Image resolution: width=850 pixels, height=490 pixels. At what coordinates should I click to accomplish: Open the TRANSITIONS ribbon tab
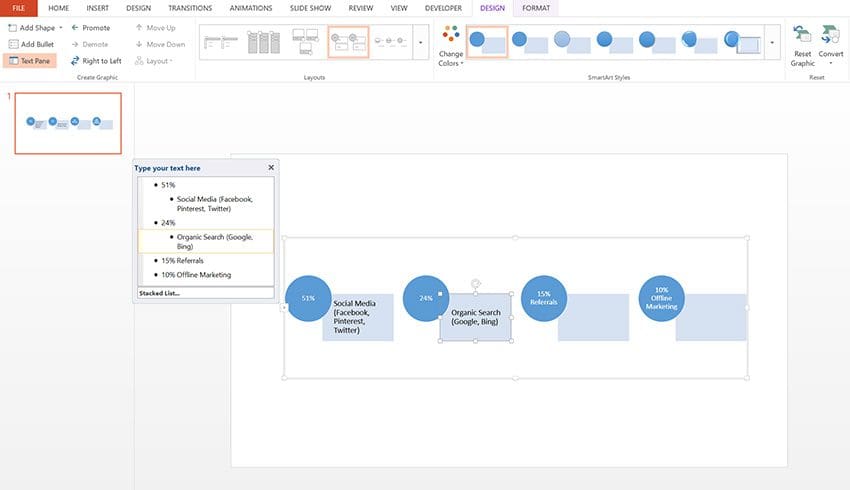point(190,8)
